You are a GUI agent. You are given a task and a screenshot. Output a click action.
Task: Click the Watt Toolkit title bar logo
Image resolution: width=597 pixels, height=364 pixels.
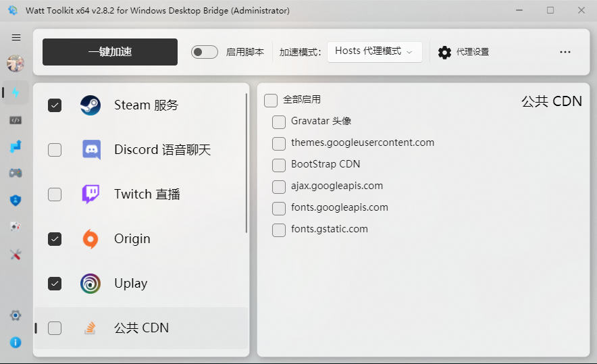[13, 10]
